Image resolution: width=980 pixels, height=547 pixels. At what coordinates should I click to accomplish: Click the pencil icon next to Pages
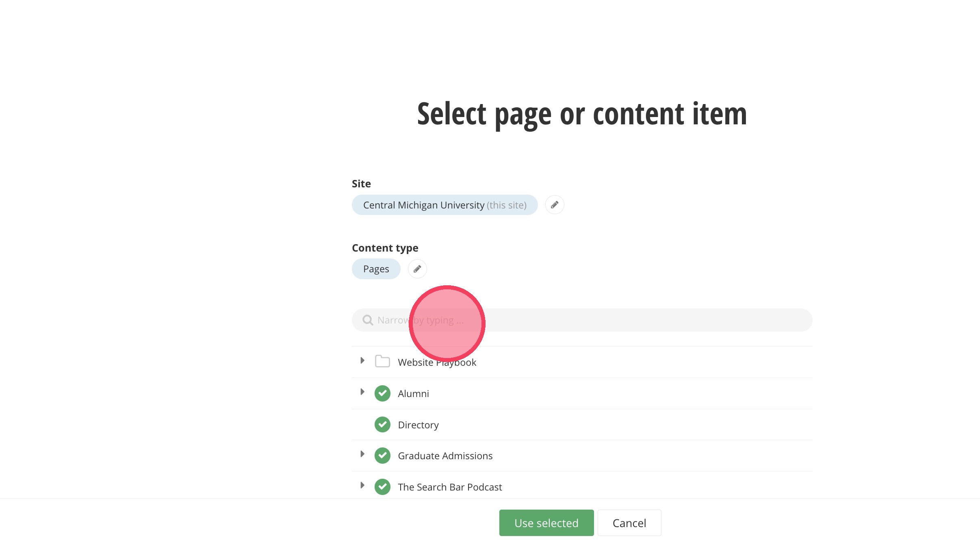pyautogui.click(x=417, y=269)
